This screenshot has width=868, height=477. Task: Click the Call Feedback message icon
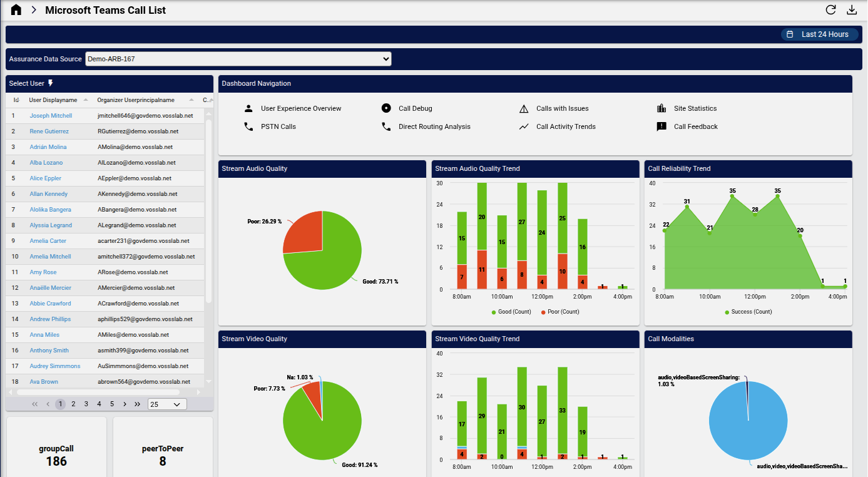pos(661,126)
